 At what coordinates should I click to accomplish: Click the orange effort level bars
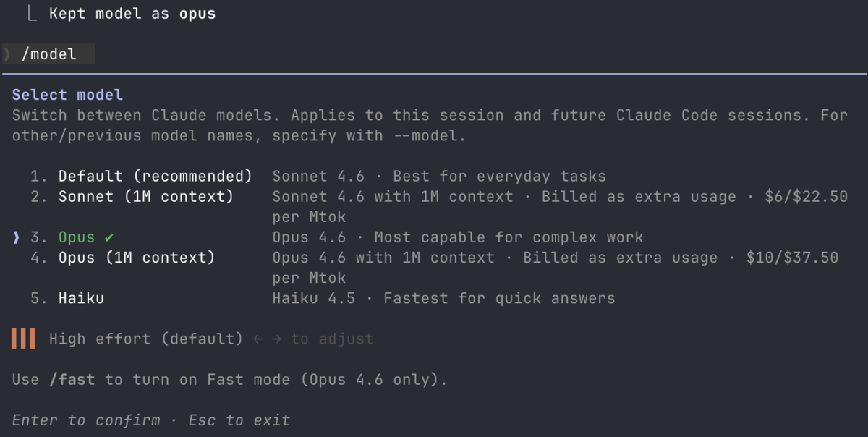(x=23, y=339)
